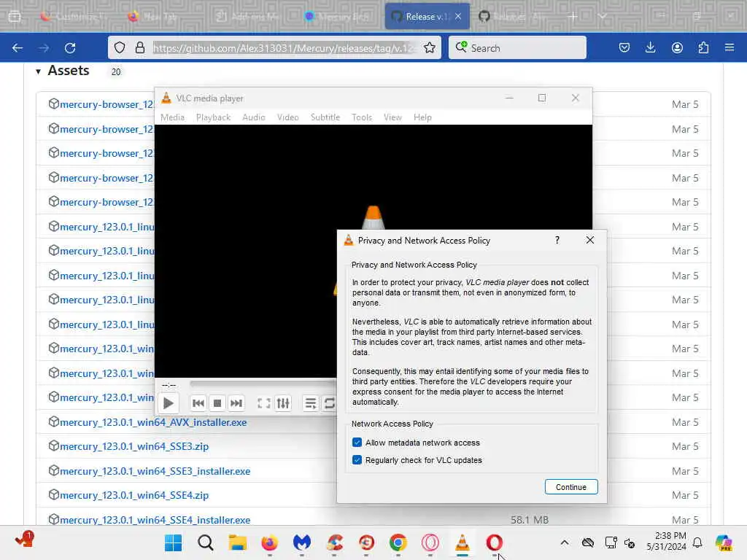Download mercury_123.0.1_win64_SSE4.zip
The image size is (747, 560).
coord(134,495)
